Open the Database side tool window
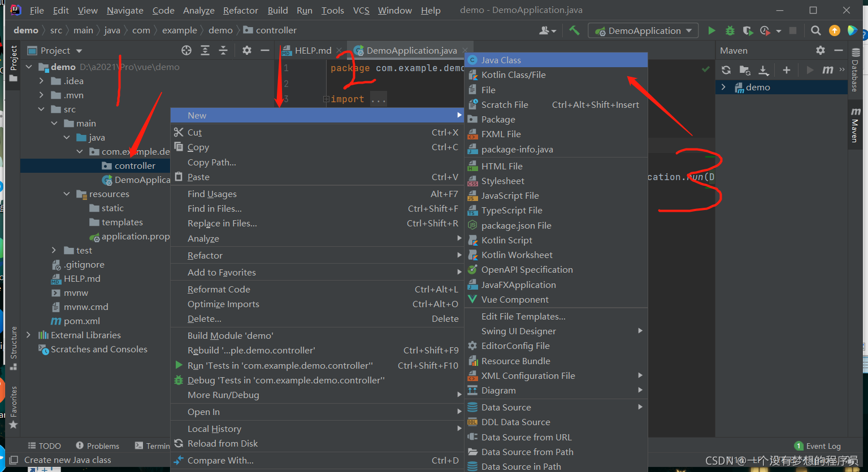 coord(855,69)
